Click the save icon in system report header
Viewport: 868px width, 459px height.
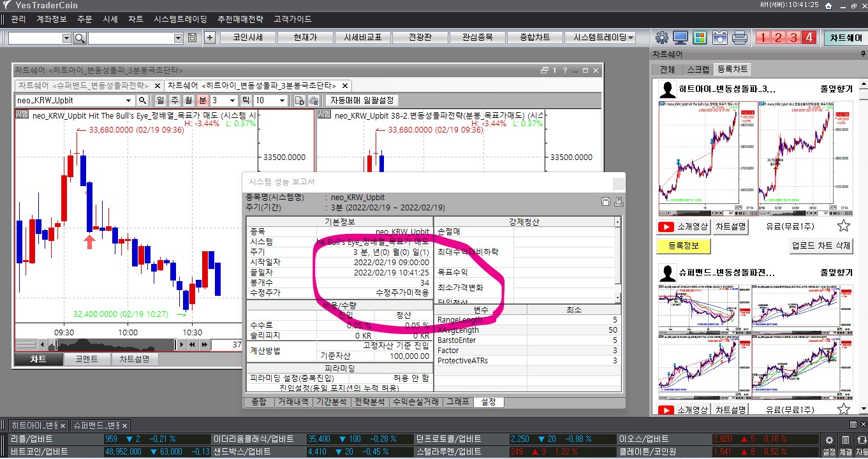tap(606, 202)
